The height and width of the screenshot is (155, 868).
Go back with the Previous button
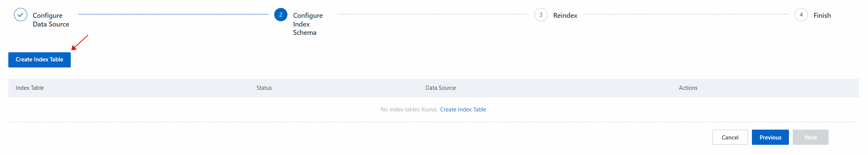tap(770, 137)
